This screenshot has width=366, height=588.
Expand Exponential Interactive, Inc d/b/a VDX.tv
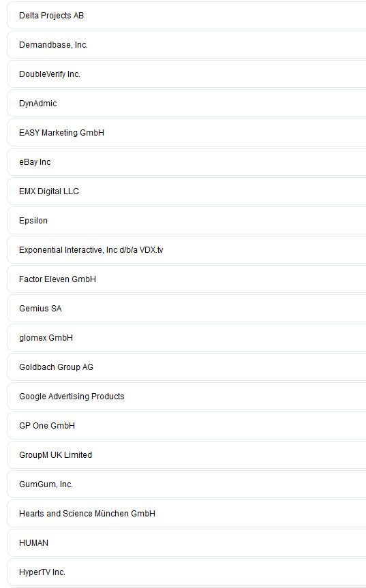pyautogui.click(x=187, y=249)
